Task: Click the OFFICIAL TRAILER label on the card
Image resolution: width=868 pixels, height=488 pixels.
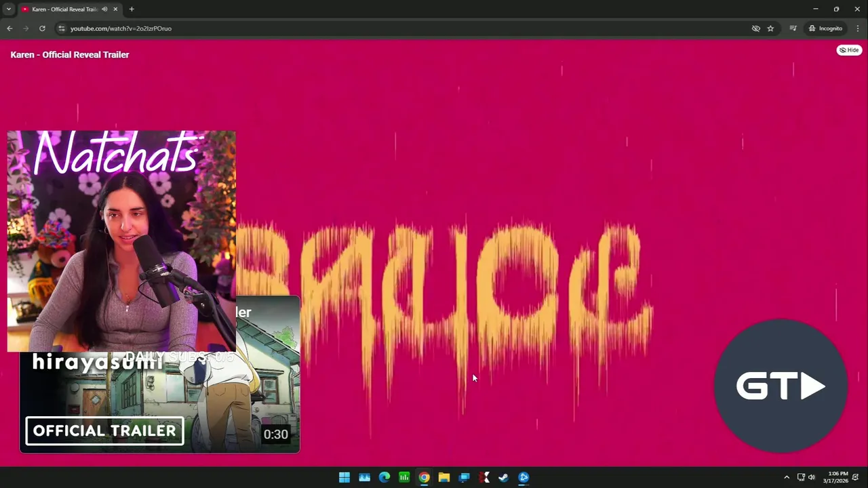Action: coord(105,431)
